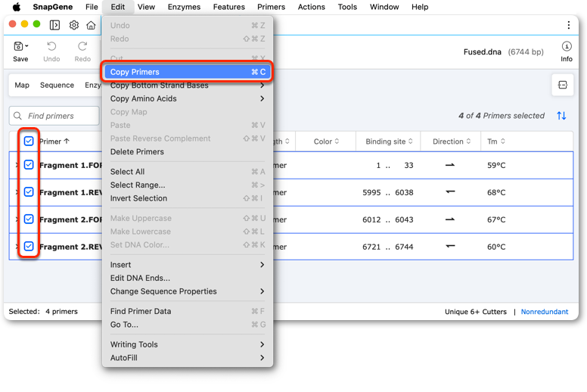Click the Redo toolbar icon
This screenshot has height=392, width=587.
click(x=82, y=46)
